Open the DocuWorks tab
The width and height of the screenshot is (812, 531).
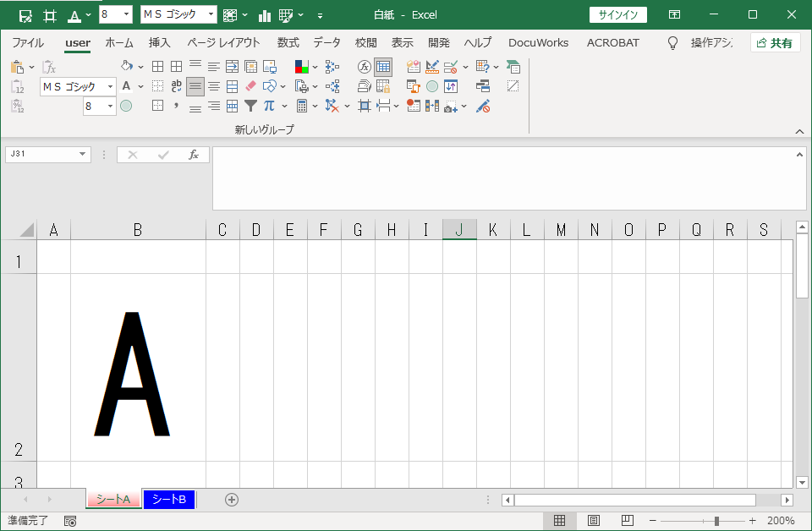point(538,42)
